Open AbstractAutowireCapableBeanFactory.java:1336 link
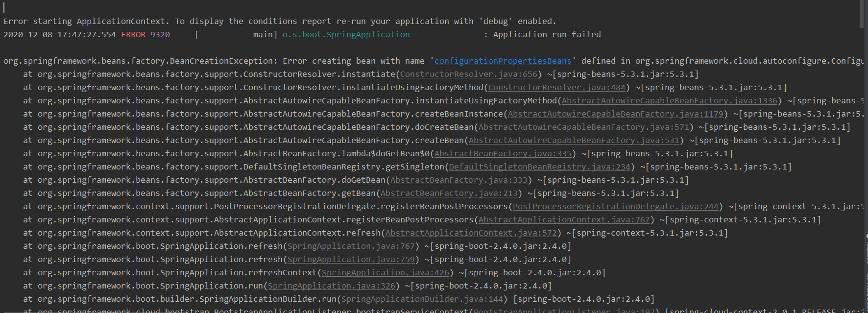Viewport: 868px width, 313px height. (669, 100)
